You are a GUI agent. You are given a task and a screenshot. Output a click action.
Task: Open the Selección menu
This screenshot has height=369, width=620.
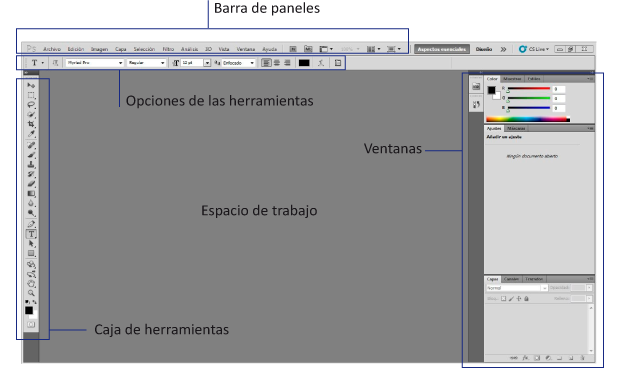point(144,49)
